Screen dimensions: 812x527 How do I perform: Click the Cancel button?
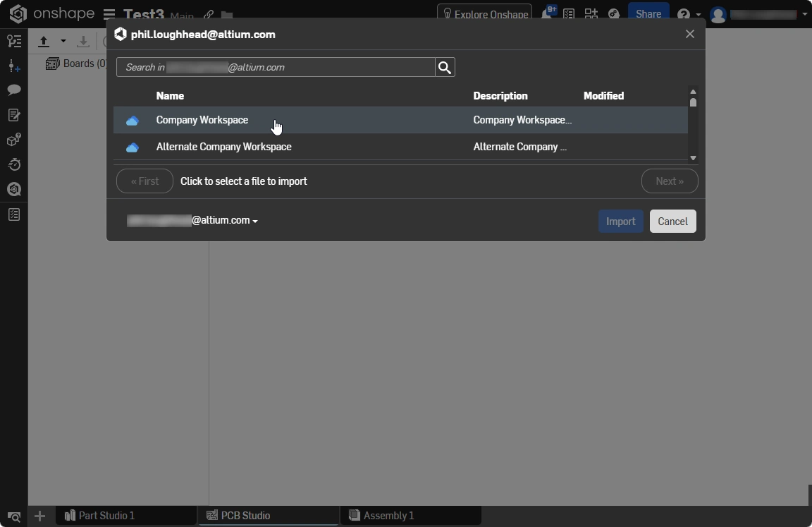pyautogui.click(x=672, y=222)
